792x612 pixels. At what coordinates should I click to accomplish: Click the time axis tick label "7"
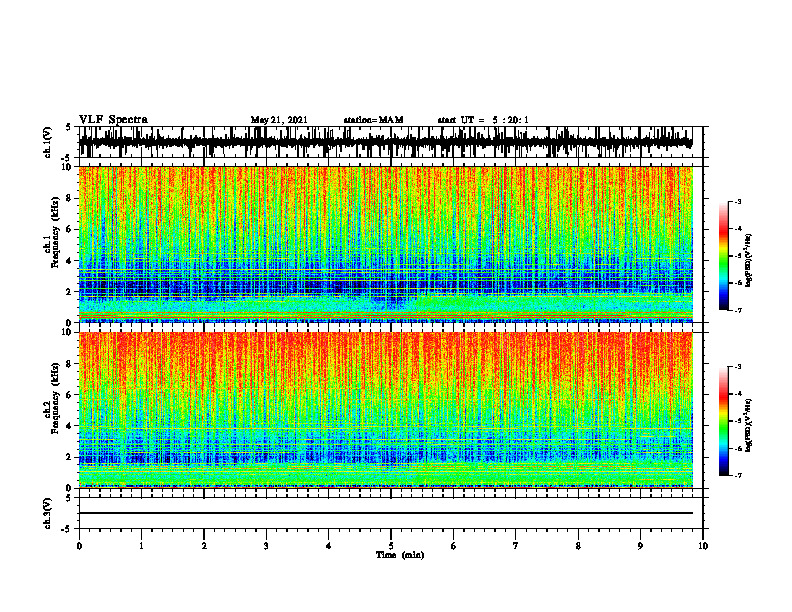coord(516,546)
